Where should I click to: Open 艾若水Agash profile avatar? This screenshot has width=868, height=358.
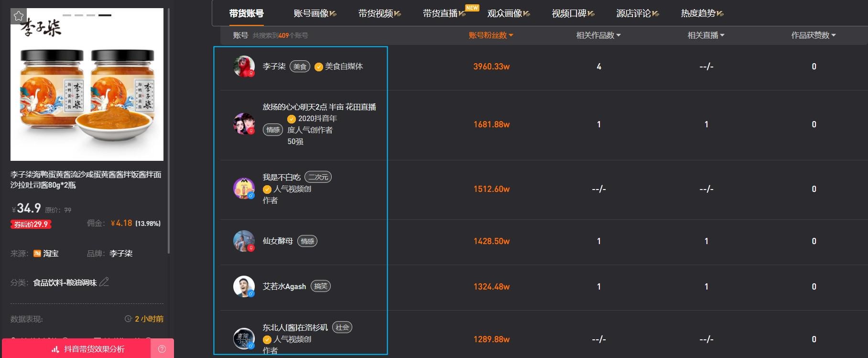[x=244, y=286]
